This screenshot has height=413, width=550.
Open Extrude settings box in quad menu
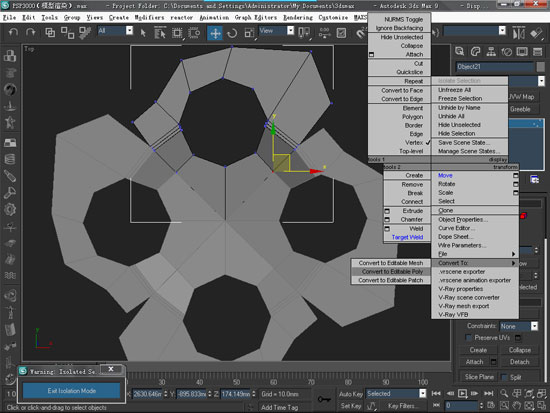click(x=387, y=211)
